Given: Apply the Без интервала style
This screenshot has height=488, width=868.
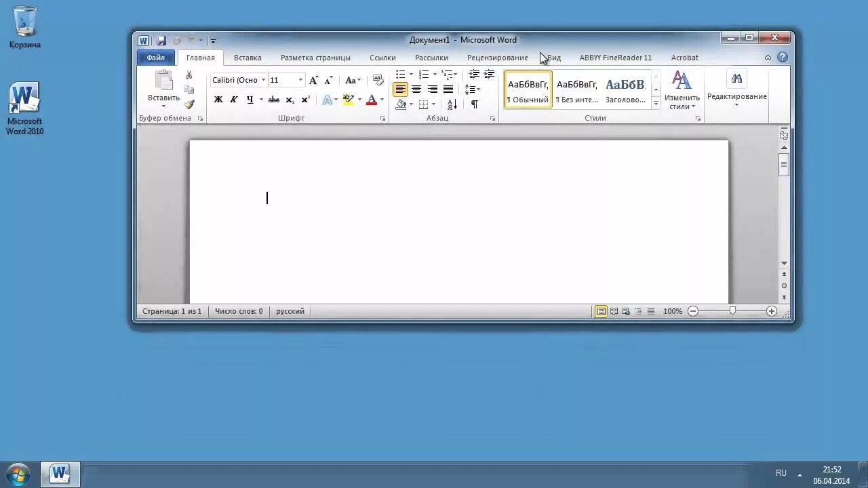Looking at the screenshot, I should [576, 89].
